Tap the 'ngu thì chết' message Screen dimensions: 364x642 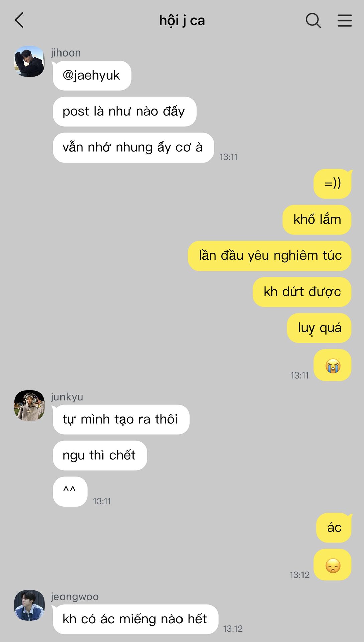[x=100, y=455]
